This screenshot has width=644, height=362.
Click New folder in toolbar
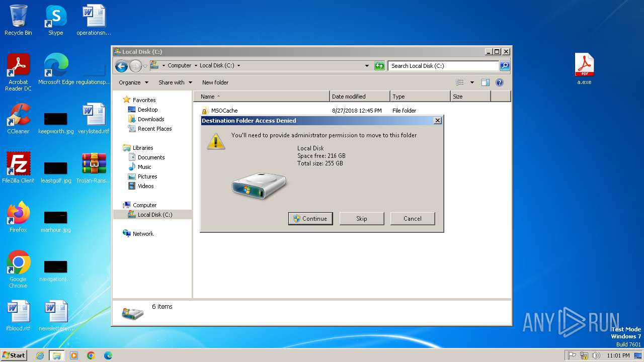215,82
